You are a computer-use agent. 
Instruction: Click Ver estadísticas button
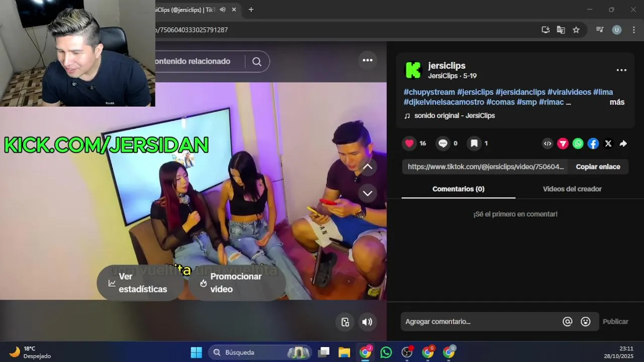point(139,283)
